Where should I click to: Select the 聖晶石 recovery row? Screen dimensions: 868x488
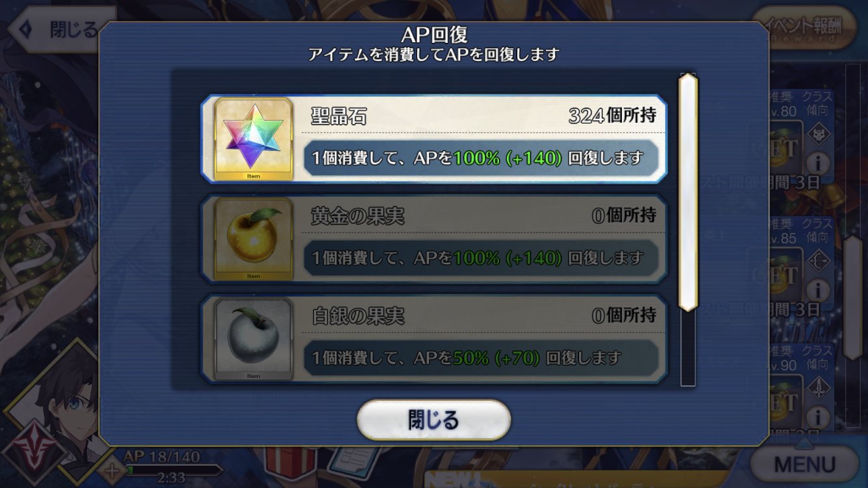point(433,139)
